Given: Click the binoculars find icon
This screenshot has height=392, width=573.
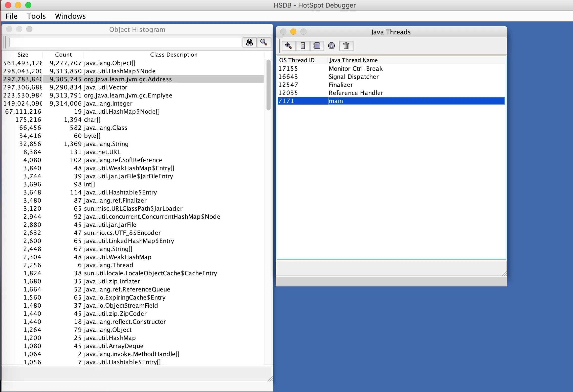Looking at the screenshot, I should click(x=250, y=42).
